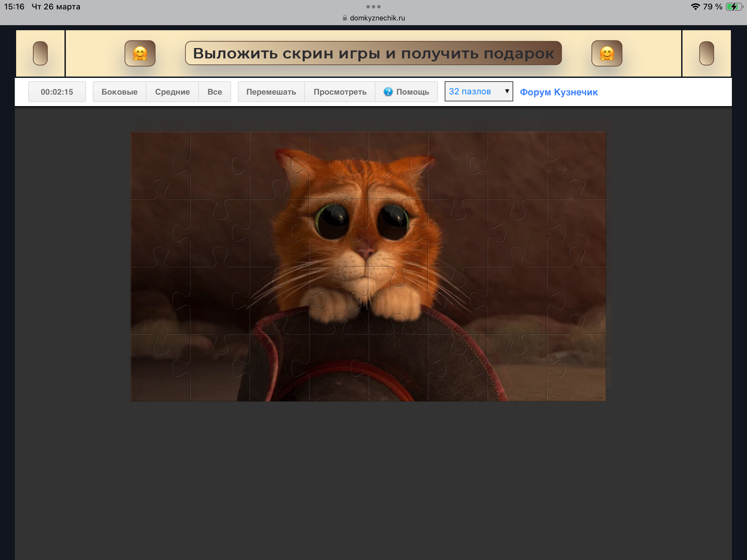The image size is (747, 560).
Task: Tap the question mark help icon
Action: (x=388, y=92)
